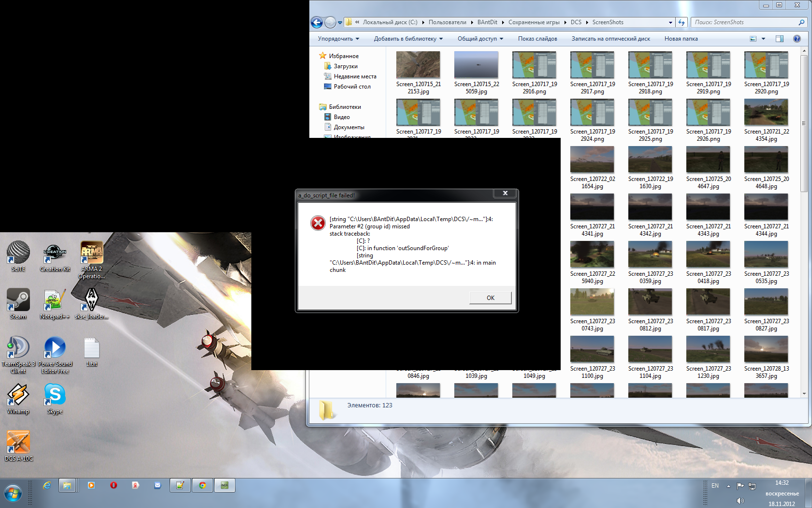Click OK in the script error dialog
The height and width of the screenshot is (508, 812).
[490, 298]
